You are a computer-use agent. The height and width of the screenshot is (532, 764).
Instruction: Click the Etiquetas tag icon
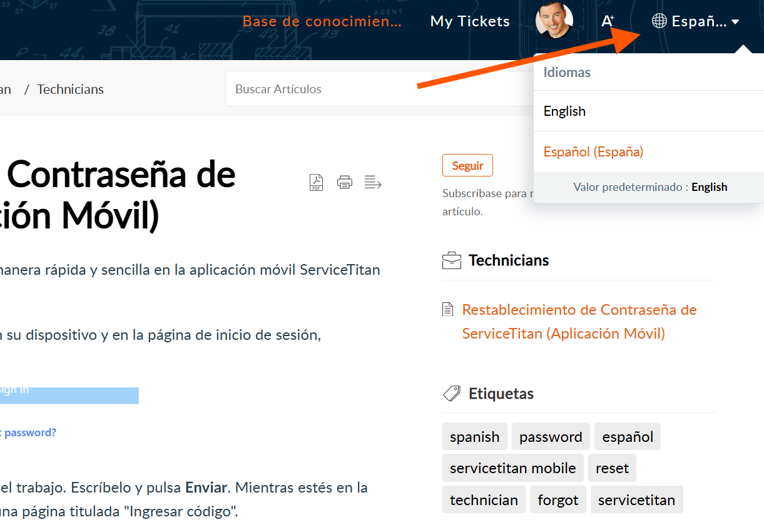pos(452,394)
